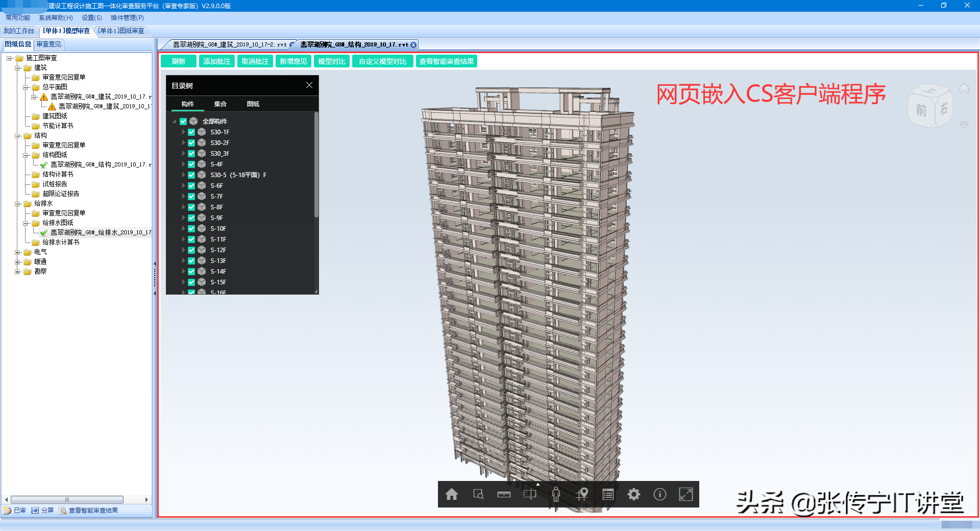Toggle the 全部构件 checkbox
980x531 pixels.
pos(183,122)
